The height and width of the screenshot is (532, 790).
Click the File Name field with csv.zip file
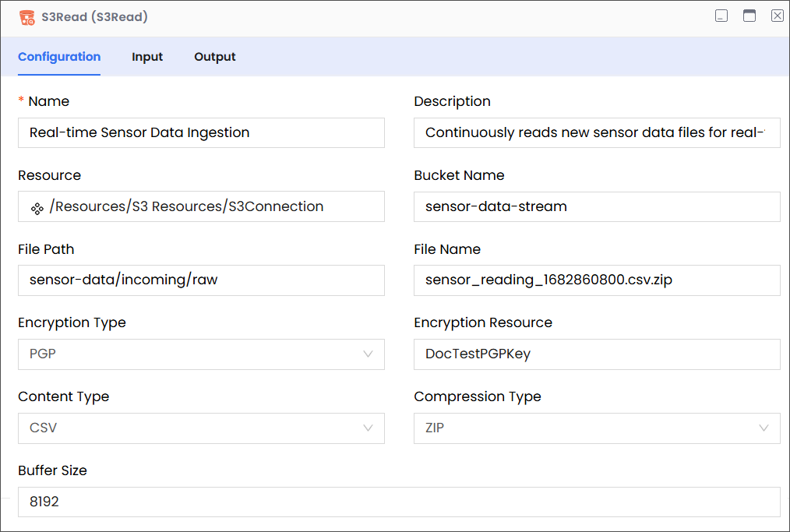pyautogui.click(x=597, y=280)
